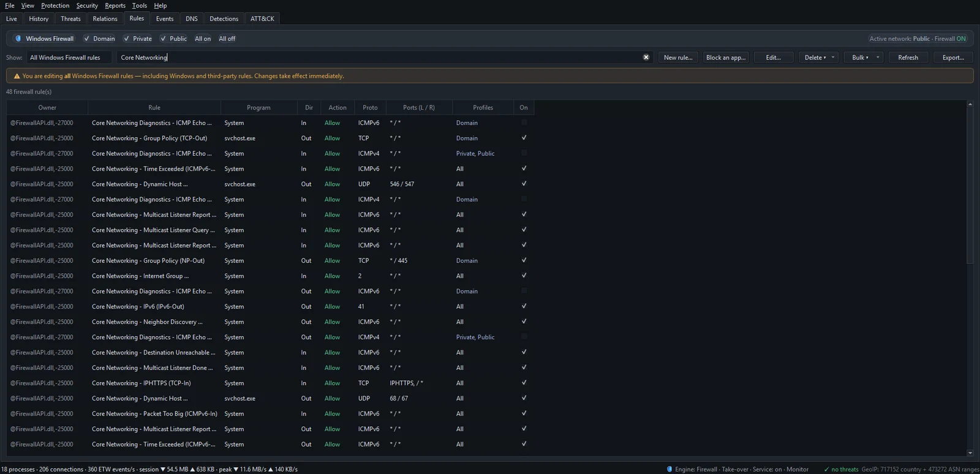Click the New rule... button
The width and height of the screenshot is (980, 474).
678,58
